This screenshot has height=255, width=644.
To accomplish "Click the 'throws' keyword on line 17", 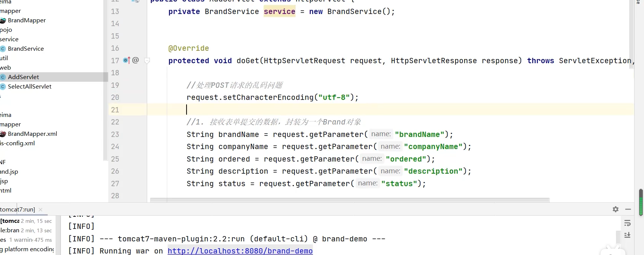I will click(540, 61).
